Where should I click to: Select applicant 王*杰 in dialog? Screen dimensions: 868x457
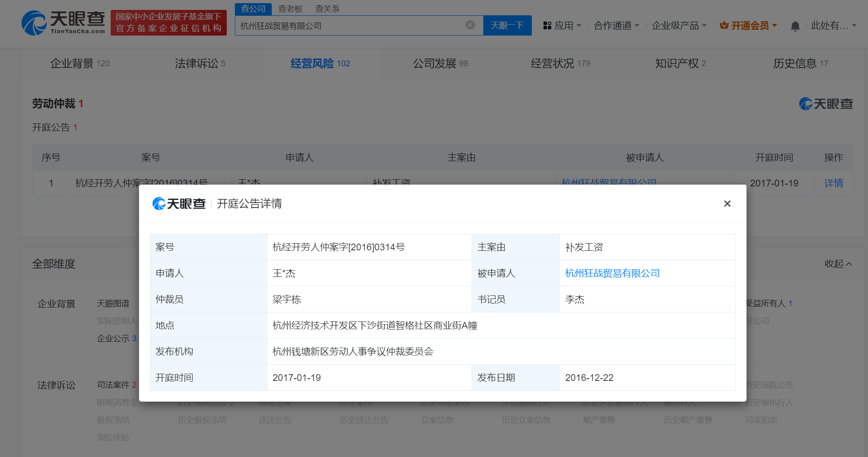coord(283,273)
